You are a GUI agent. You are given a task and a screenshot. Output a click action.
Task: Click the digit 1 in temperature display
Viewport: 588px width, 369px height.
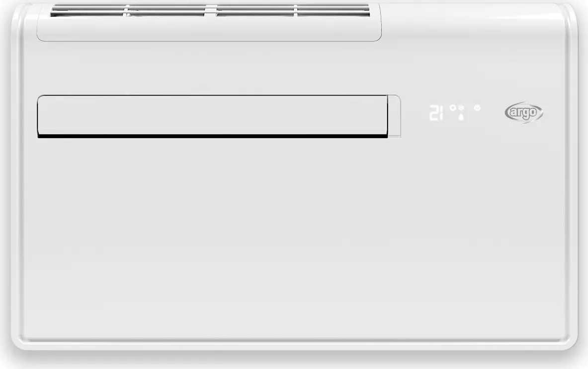tap(441, 112)
